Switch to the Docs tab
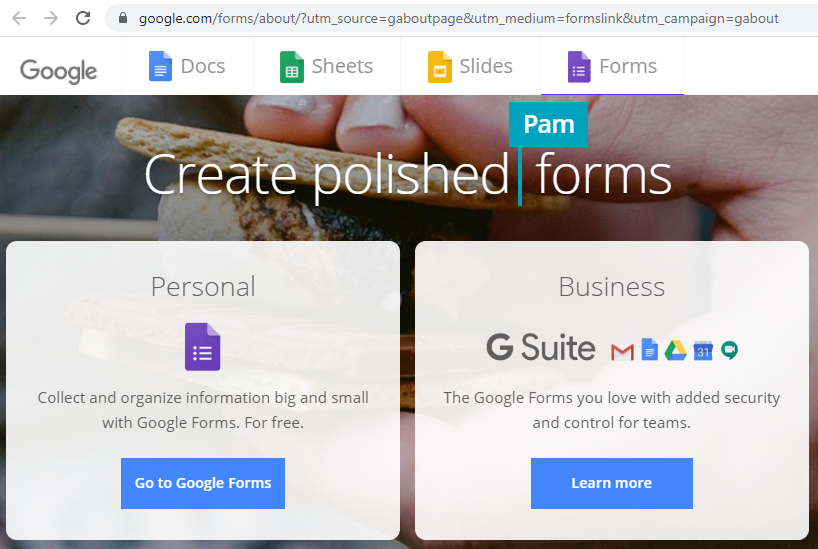The height and width of the screenshot is (549, 818). click(x=187, y=67)
